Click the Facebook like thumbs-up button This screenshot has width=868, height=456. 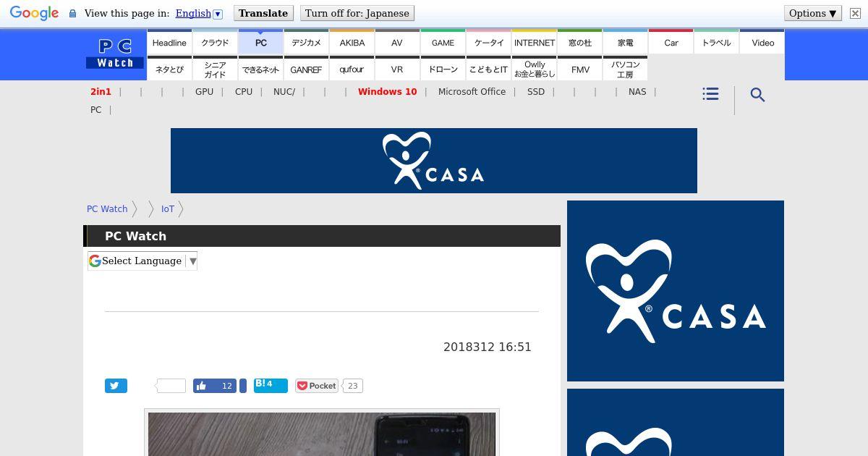click(215, 386)
